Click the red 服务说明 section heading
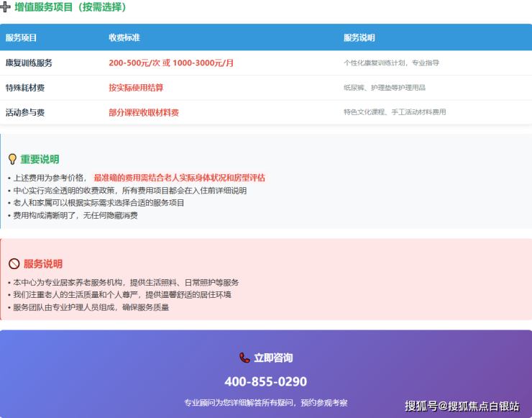Image resolution: width=532 pixels, height=418 pixels. 43,264
